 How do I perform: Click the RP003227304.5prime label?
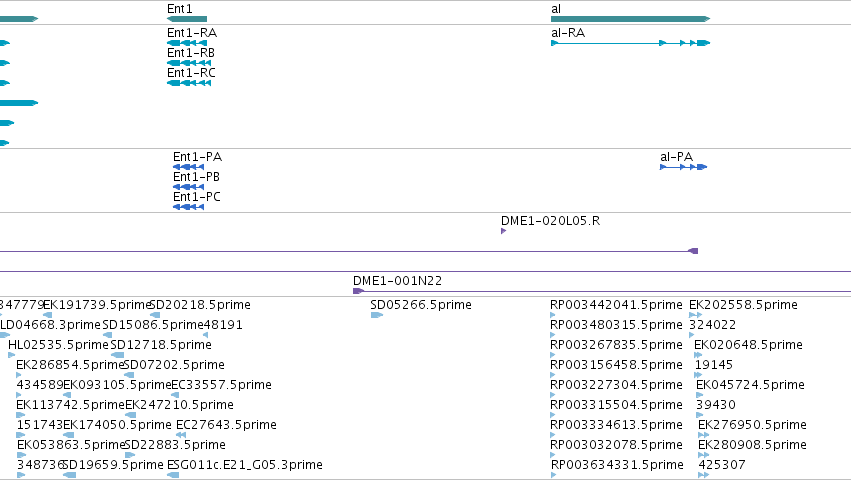coord(616,385)
